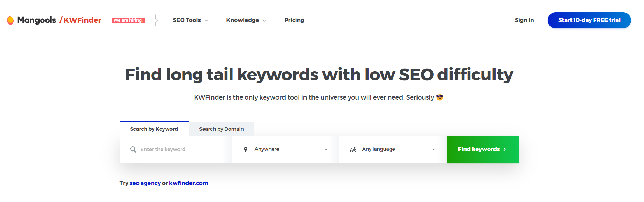Open the Anywhere location dropdown
The image size is (644, 202).
(x=285, y=149)
